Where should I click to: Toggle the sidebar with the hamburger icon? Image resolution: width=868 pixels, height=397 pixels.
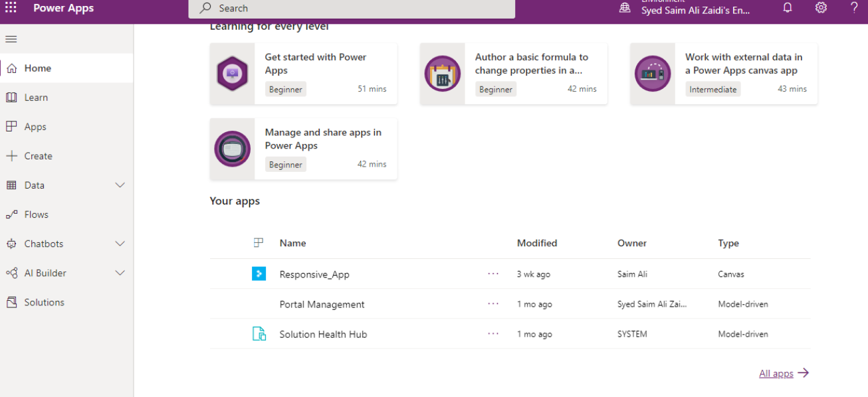click(11, 39)
